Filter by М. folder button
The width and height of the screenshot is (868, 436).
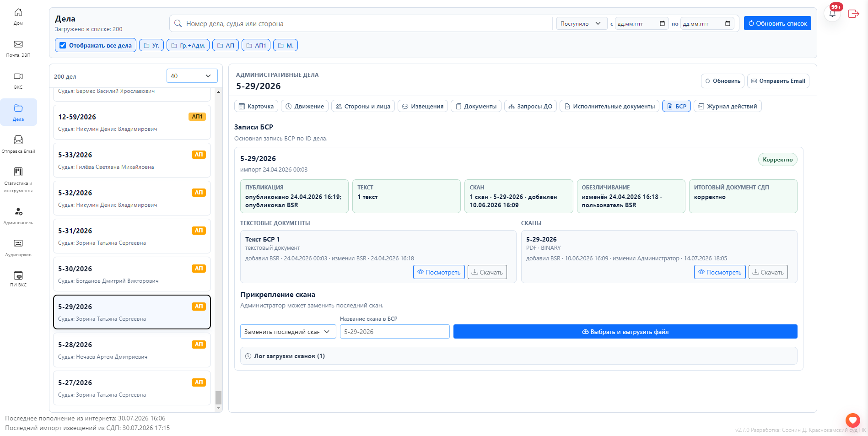click(x=286, y=45)
